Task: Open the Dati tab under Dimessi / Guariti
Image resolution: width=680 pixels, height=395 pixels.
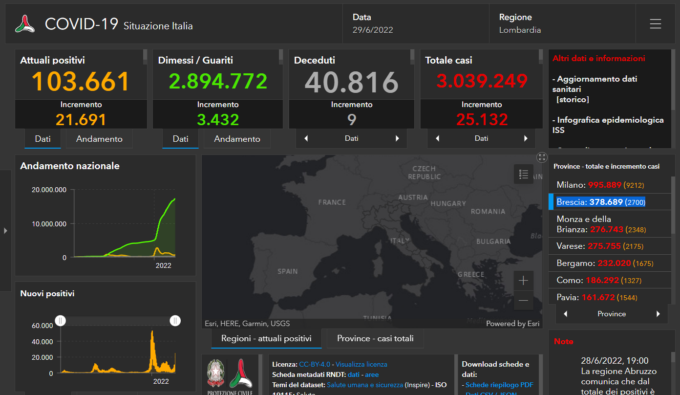Action: pyautogui.click(x=180, y=139)
